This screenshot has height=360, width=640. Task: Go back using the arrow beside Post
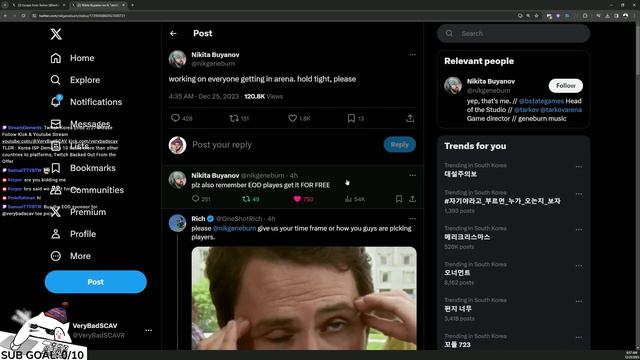(173, 33)
